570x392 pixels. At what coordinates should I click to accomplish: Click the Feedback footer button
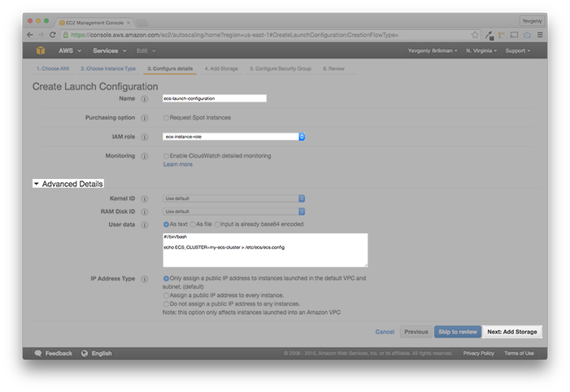pyautogui.click(x=53, y=353)
